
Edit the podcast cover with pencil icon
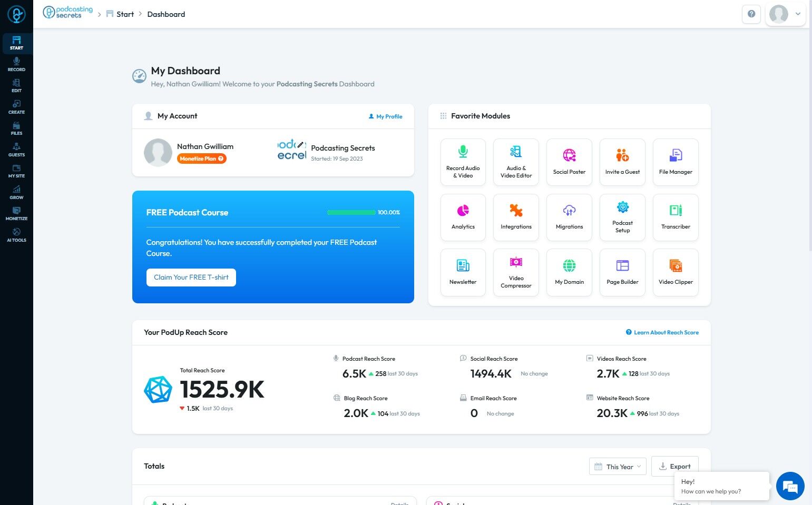click(x=300, y=144)
